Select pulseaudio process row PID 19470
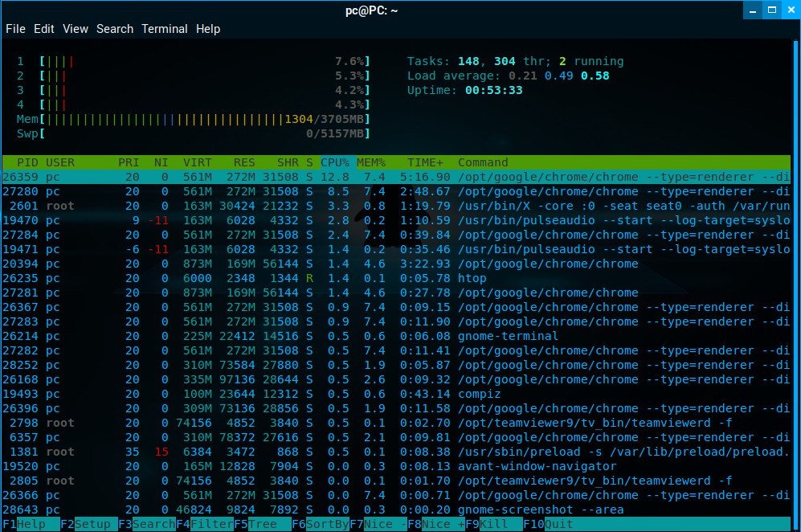This screenshot has width=801, height=532. click(x=396, y=220)
